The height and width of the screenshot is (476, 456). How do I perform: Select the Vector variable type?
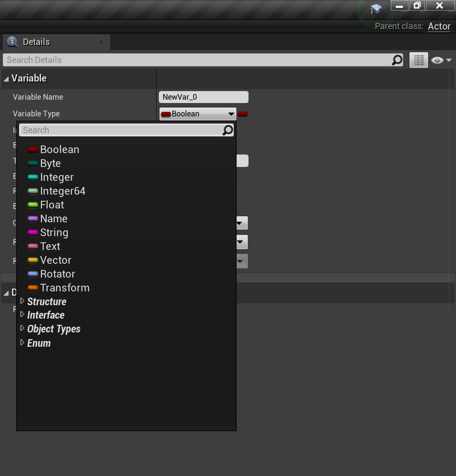(55, 260)
